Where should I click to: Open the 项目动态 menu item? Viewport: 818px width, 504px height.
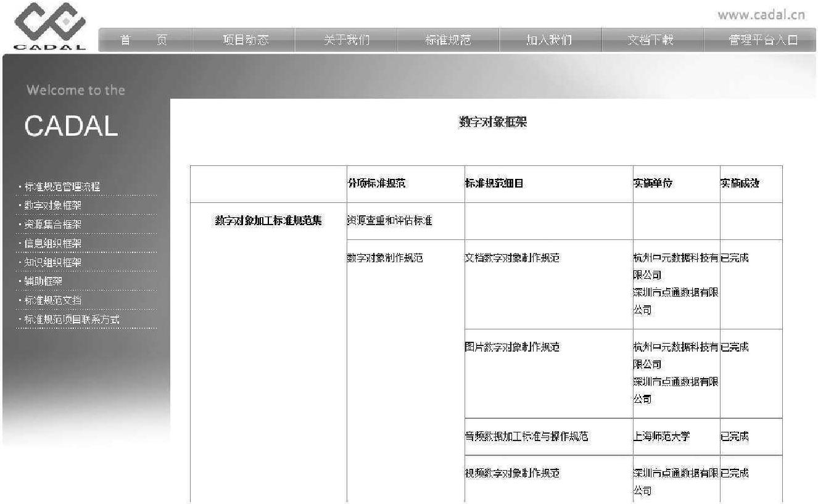pyautogui.click(x=246, y=41)
